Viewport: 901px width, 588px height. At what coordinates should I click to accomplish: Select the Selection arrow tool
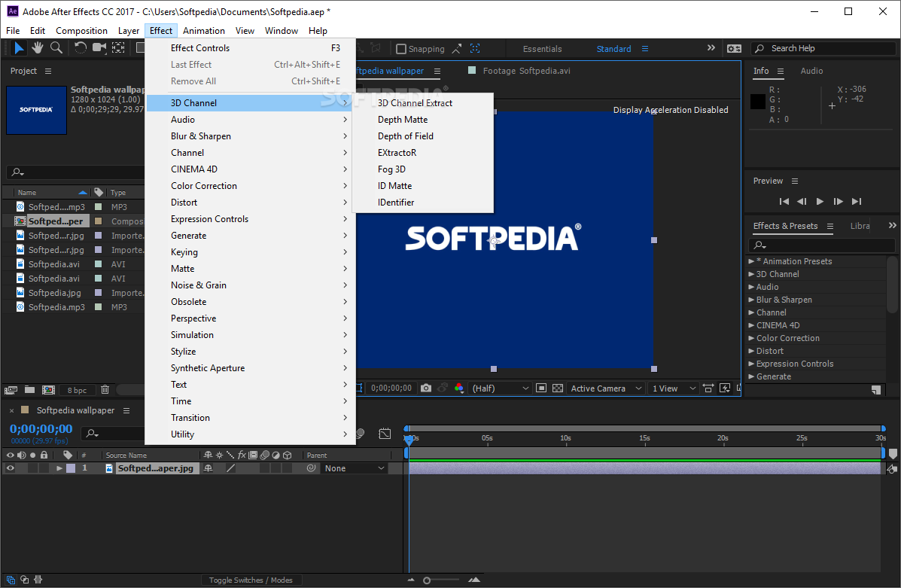19,48
